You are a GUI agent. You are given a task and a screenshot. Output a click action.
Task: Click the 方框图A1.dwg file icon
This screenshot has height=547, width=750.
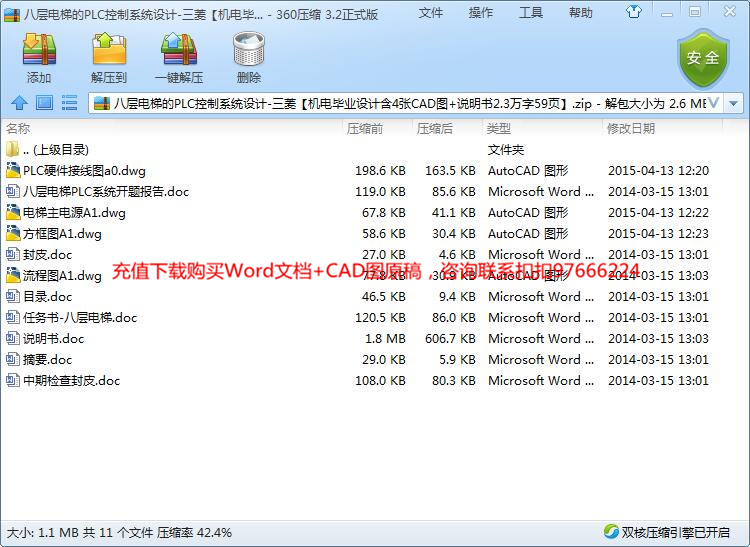[12, 233]
